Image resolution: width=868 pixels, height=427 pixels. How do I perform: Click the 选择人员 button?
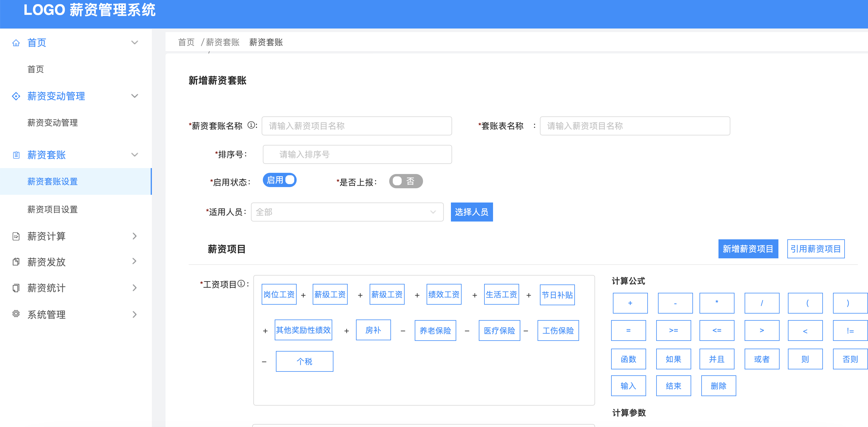(472, 212)
